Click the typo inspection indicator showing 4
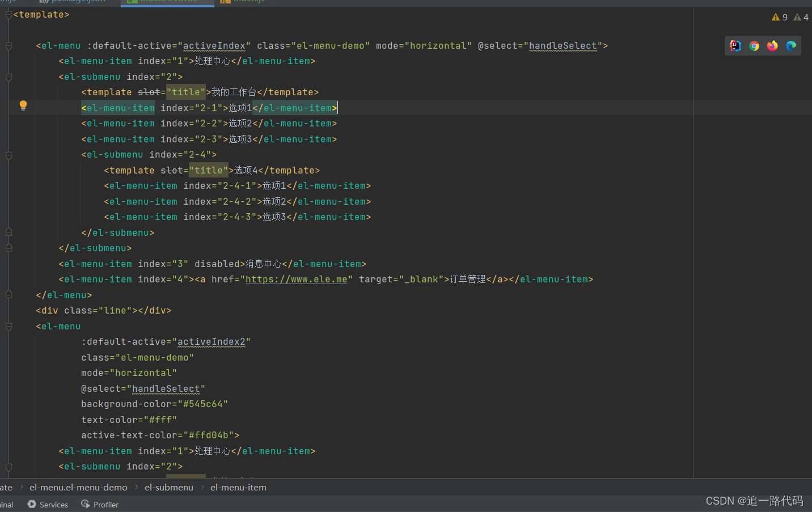 [x=800, y=17]
